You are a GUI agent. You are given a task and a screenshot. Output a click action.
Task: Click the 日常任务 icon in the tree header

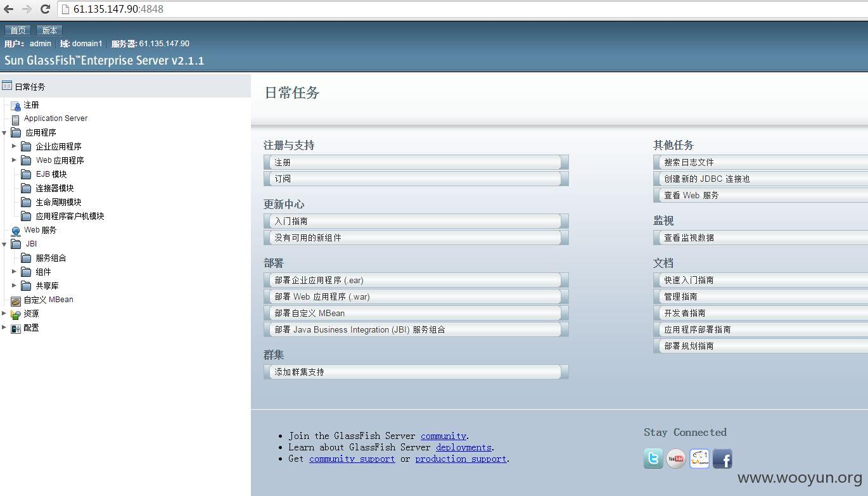click(x=7, y=86)
